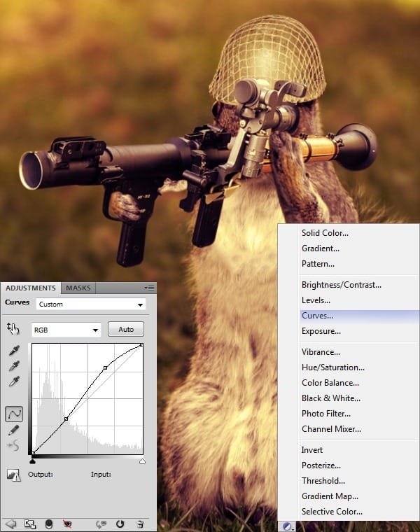Open the RGB channel dropdown
Viewport: 420px width, 532px height.
(66, 330)
